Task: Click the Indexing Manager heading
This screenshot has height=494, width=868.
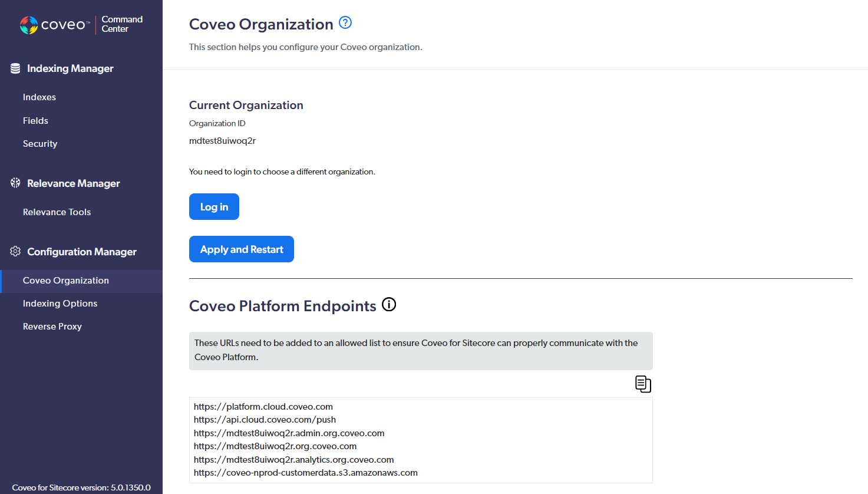Action: (x=70, y=68)
